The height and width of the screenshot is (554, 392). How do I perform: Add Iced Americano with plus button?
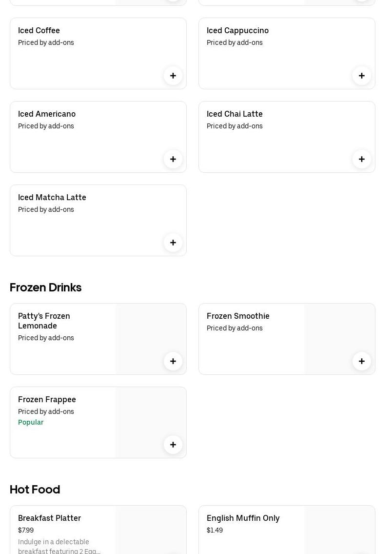click(x=173, y=159)
